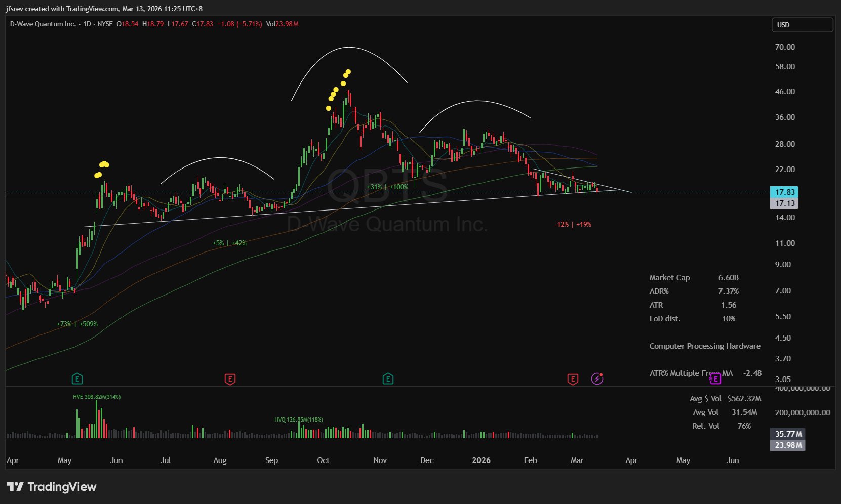Click the 28.00 price axis label
Screen dimensions: 841x504
point(785,144)
